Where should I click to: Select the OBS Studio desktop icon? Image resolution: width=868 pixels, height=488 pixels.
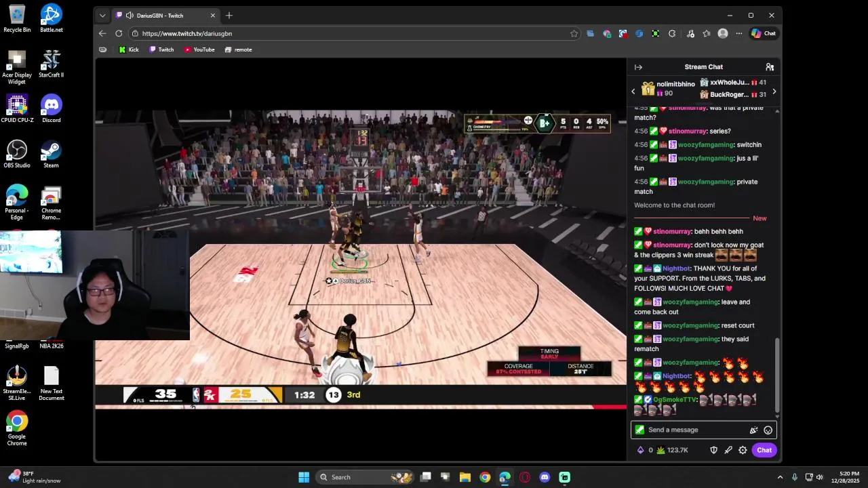point(17,155)
